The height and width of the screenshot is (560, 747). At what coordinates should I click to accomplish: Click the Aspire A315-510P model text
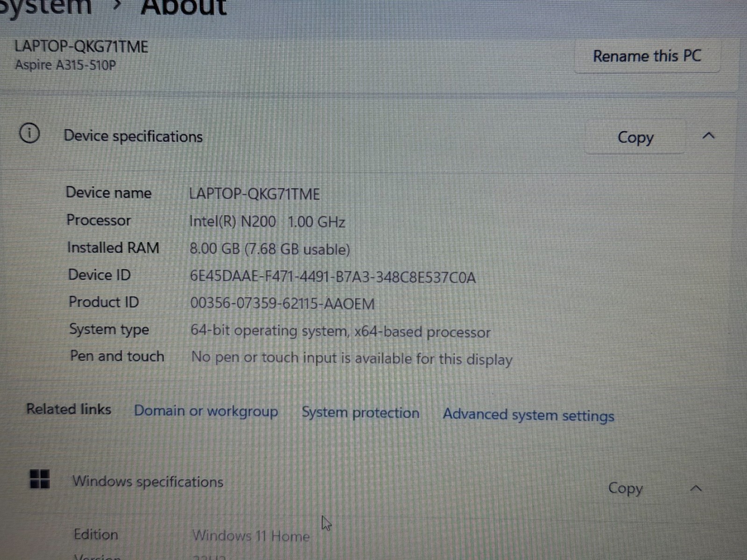65,65
